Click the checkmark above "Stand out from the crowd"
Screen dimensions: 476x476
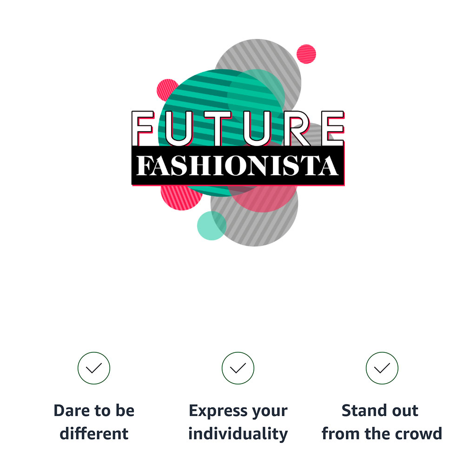(382, 368)
